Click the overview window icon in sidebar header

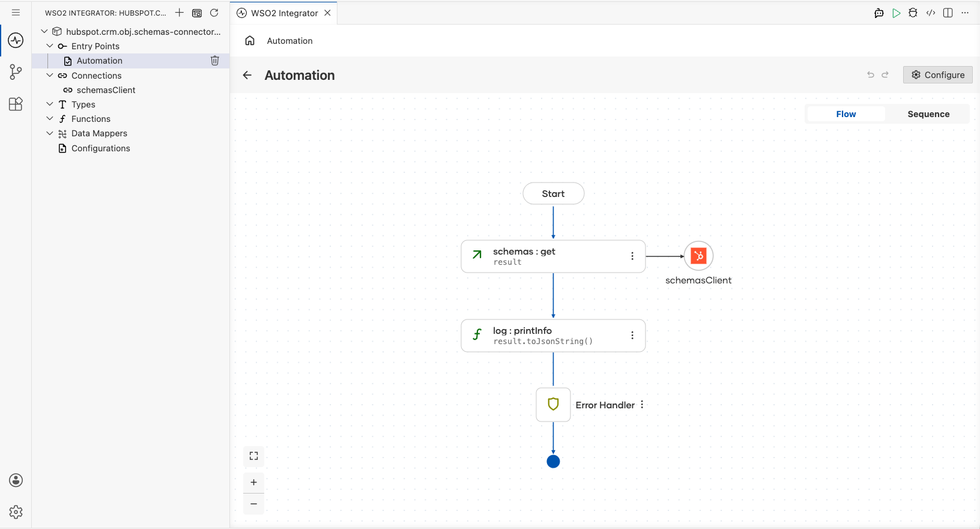click(197, 13)
